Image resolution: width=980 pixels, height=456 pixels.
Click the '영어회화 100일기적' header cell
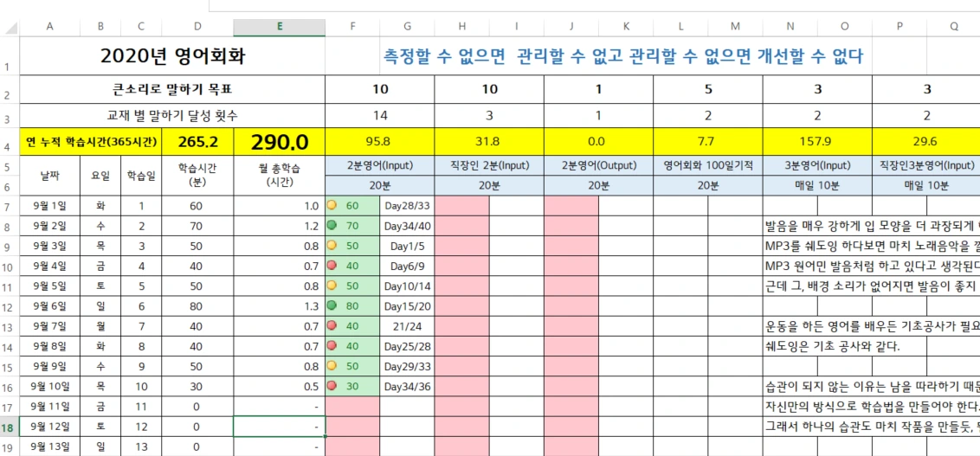click(708, 165)
